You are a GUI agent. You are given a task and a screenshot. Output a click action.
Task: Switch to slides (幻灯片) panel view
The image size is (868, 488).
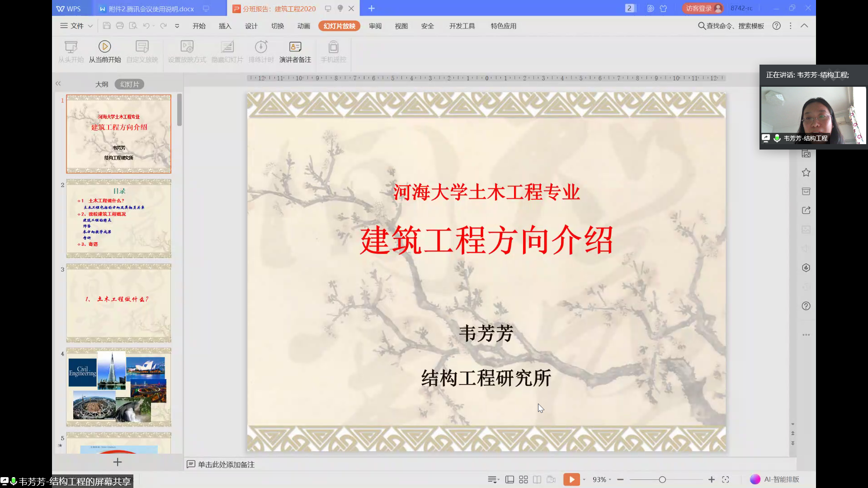[129, 84]
